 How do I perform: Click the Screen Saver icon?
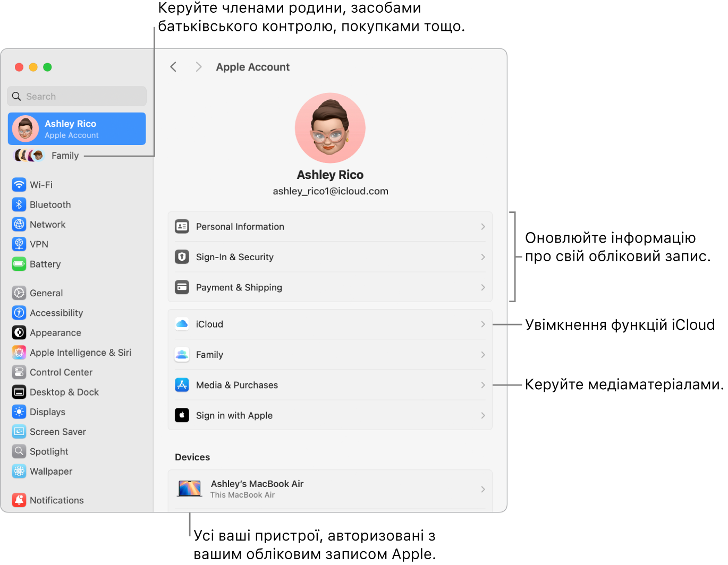(19, 432)
